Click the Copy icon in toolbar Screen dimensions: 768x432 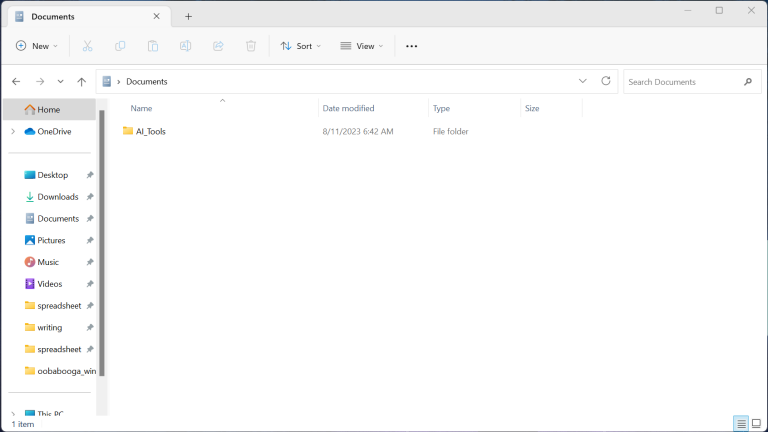pyautogui.click(x=120, y=46)
